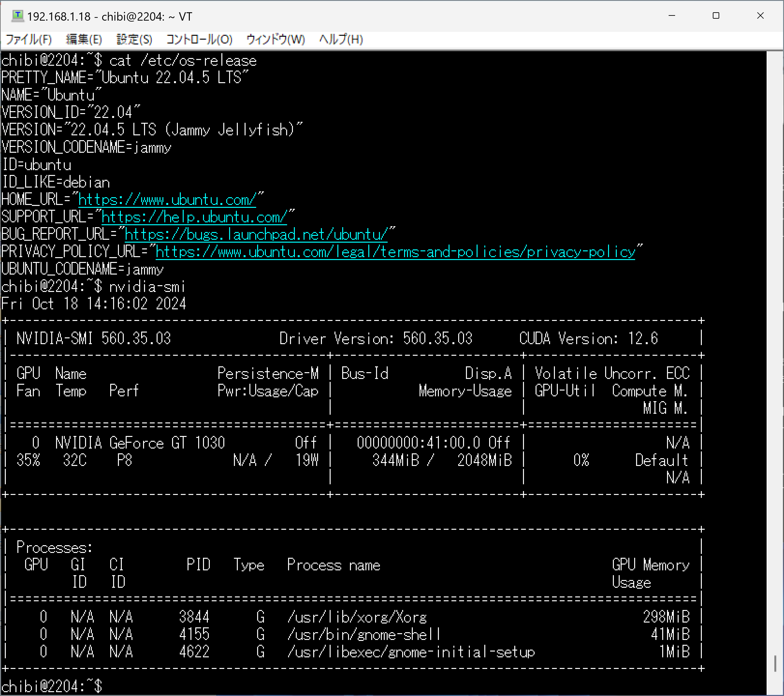The image size is (784, 696).
Task: Maximize the terminal window
Action: pyautogui.click(x=716, y=16)
